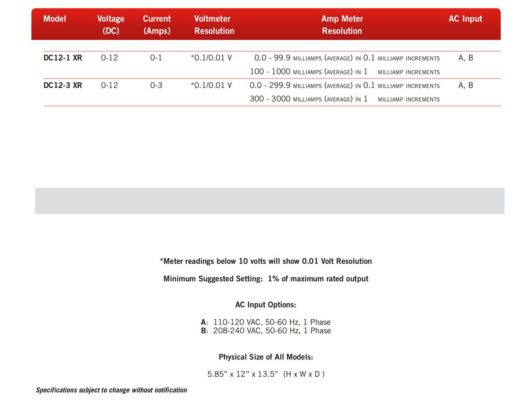Click 'A, B' AC input for DC12-1 XR

pos(466,58)
